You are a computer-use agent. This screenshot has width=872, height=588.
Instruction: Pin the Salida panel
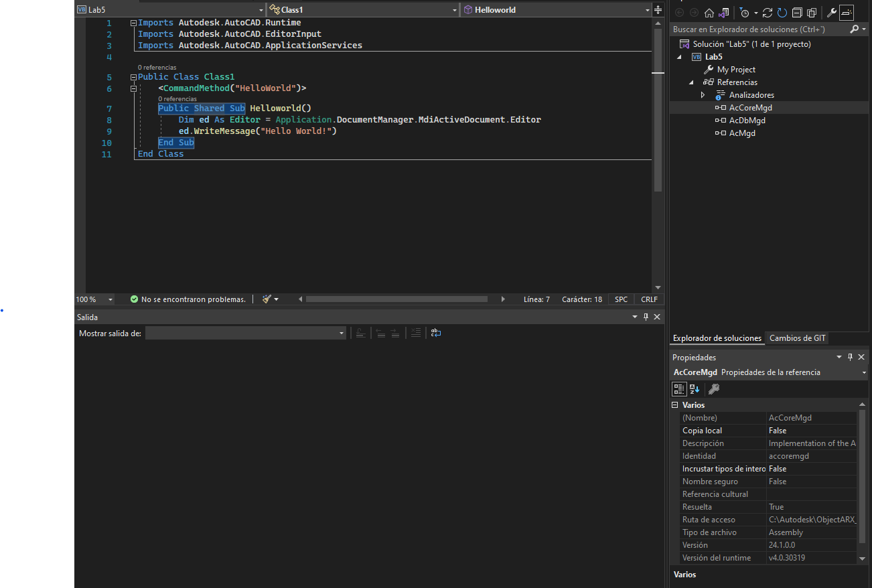pos(646,317)
